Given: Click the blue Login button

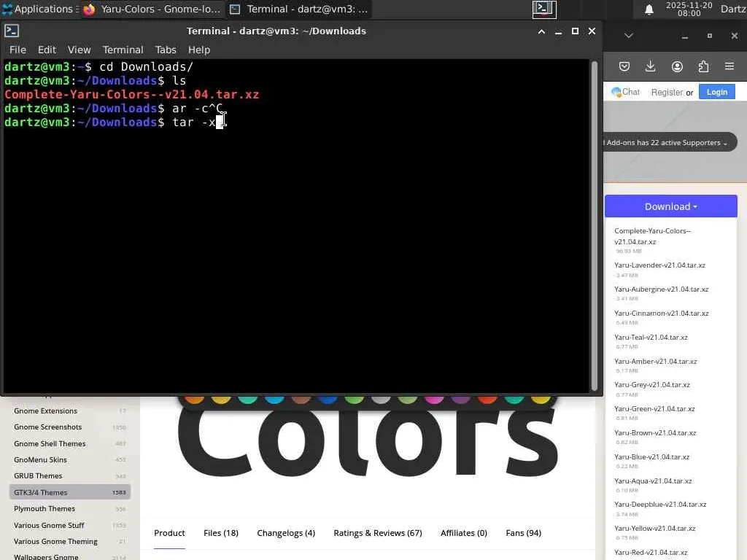Looking at the screenshot, I should [x=716, y=92].
